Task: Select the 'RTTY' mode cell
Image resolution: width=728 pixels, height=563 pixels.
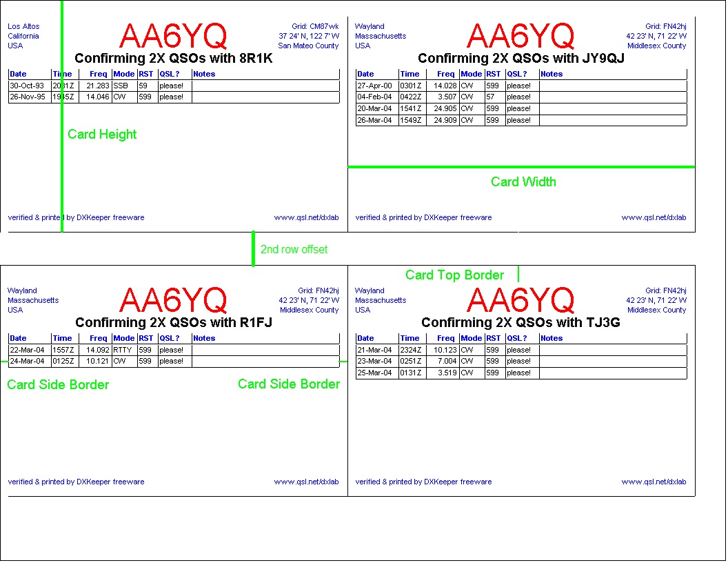Action: coord(124,350)
